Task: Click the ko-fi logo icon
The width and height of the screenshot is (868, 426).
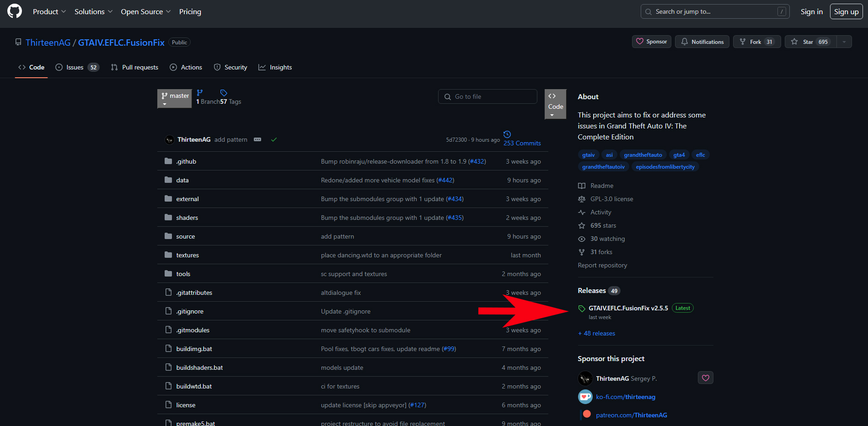Action: coord(585,397)
